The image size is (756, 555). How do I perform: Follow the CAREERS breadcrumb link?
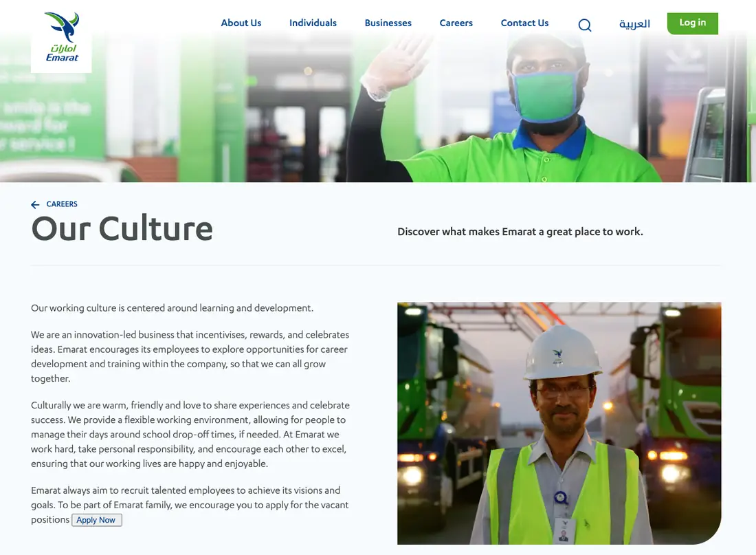point(62,204)
